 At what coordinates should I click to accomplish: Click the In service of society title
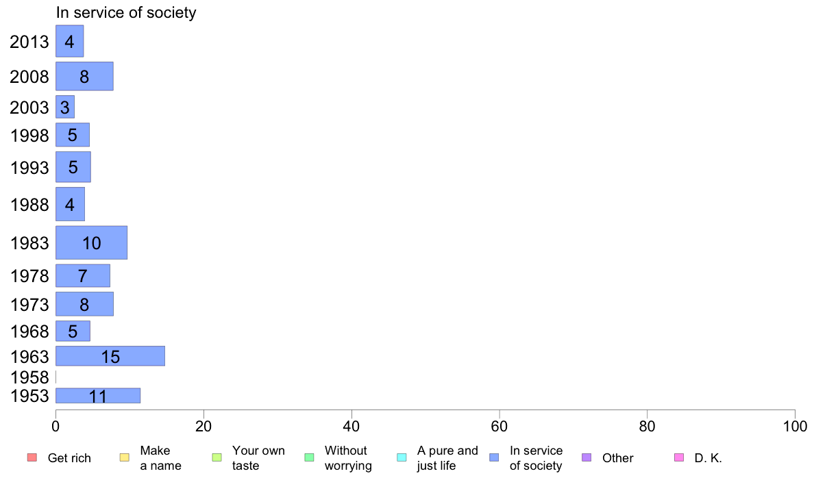126,12
